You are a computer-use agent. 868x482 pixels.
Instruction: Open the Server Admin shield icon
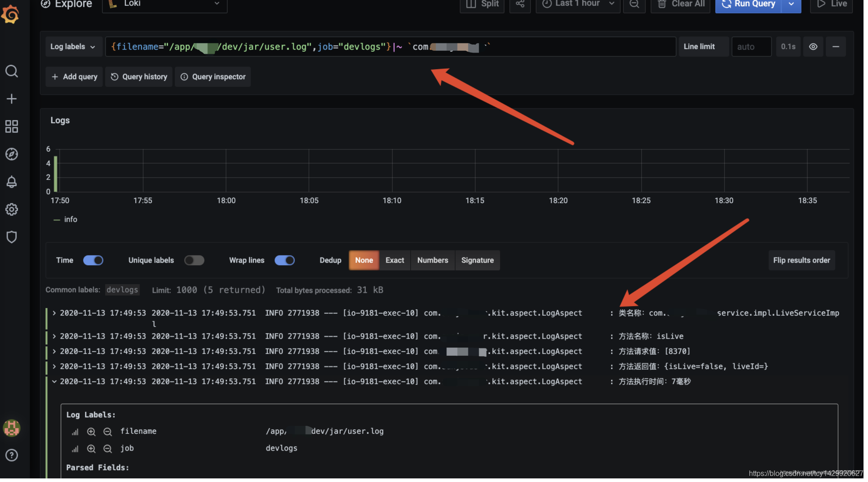point(12,237)
